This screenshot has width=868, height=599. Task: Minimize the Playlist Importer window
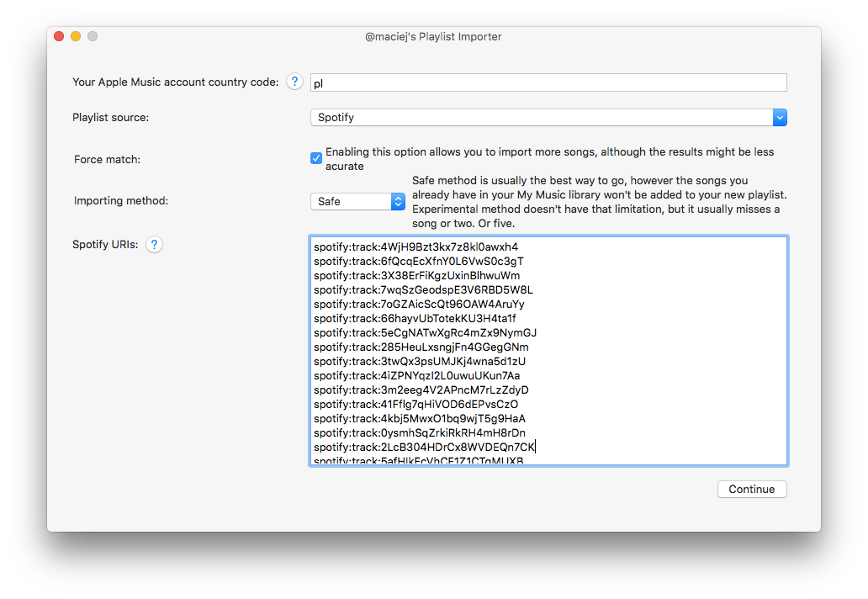tap(76, 36)
